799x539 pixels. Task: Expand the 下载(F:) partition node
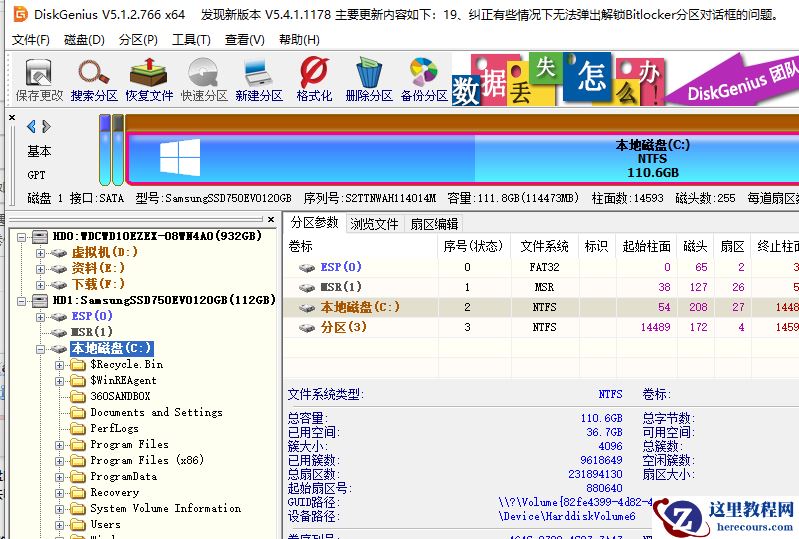pyautogui.click(x=40, y=285)
